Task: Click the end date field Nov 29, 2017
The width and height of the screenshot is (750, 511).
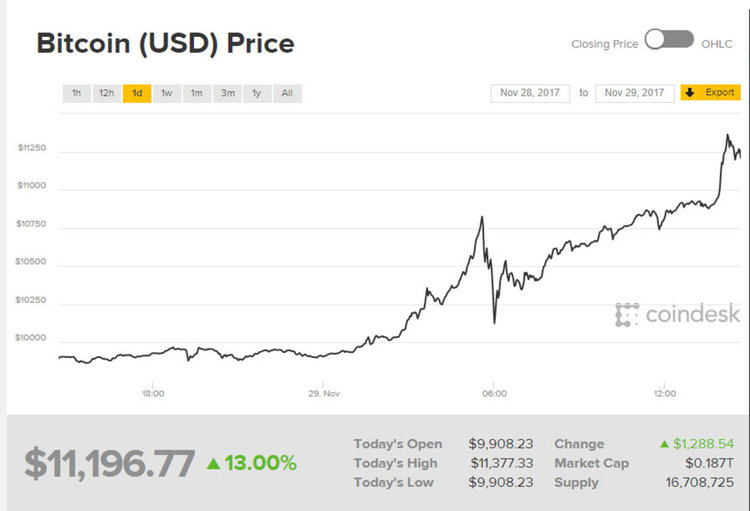Action: tap(634, 93)
